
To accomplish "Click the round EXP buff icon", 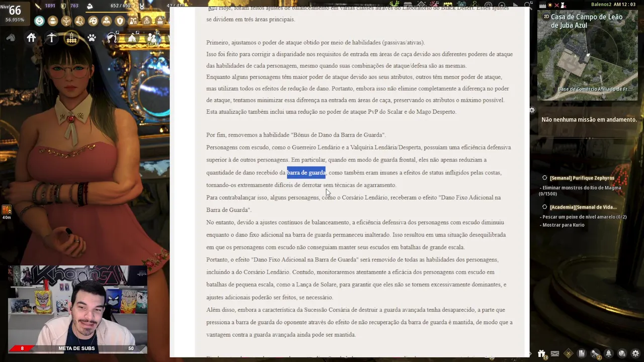I will tap(146, 21).
